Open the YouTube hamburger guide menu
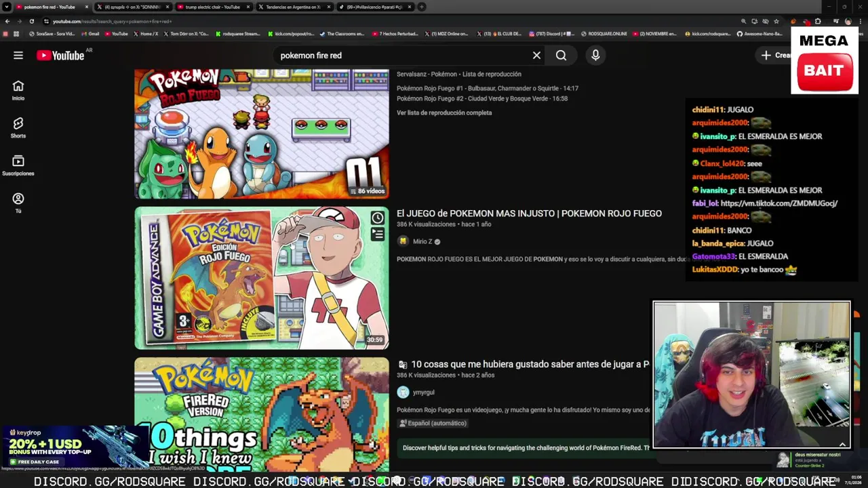 [18, 56]
